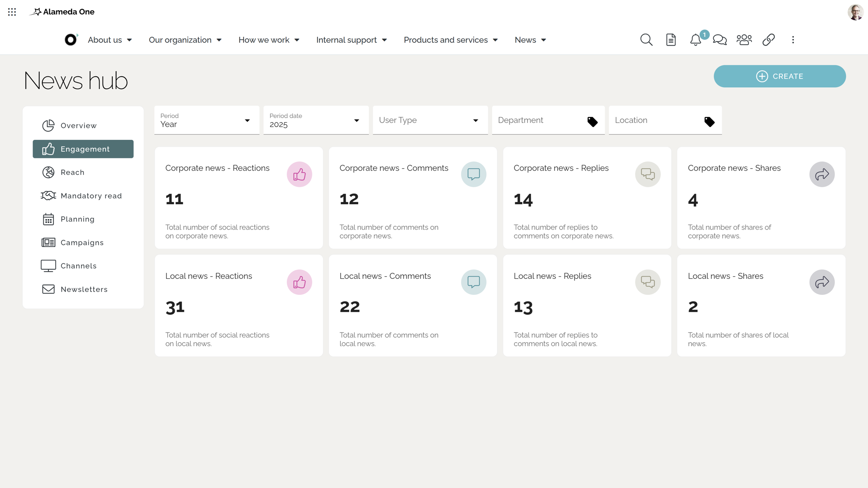
Task: Click the Department filter field
Action: pyautogui.click(x=548, y=120)
